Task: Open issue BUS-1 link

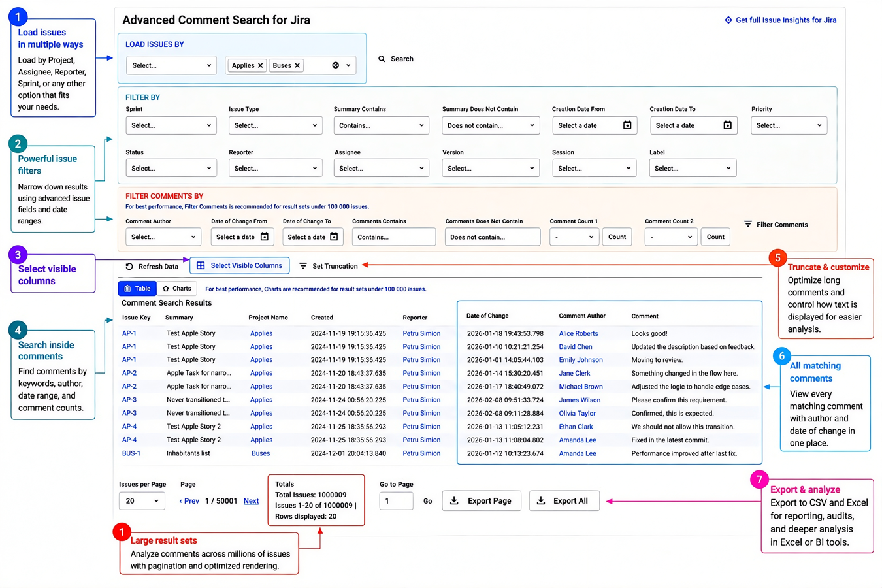Action: tap(131, 453)
